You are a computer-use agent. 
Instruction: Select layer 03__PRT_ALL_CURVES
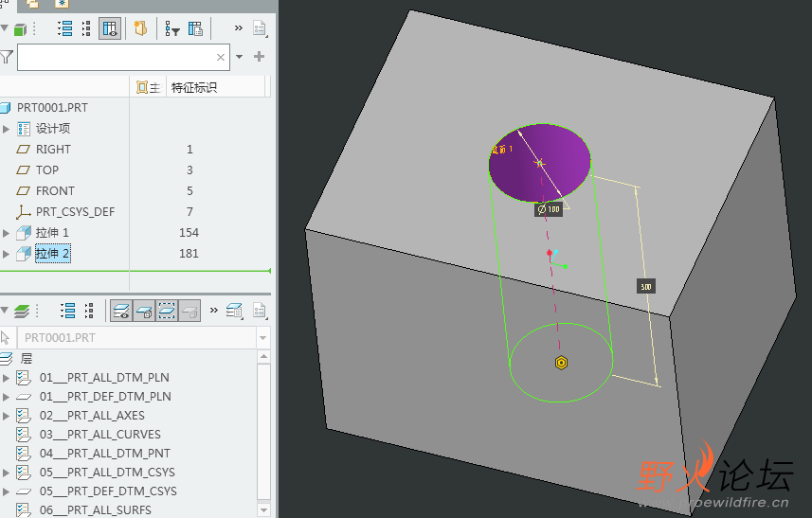(99, 435)
